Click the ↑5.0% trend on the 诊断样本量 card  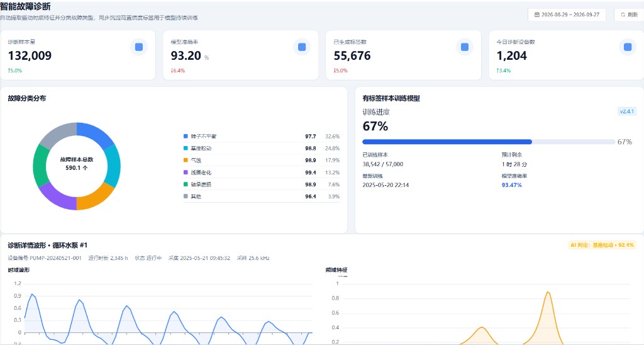15,71
